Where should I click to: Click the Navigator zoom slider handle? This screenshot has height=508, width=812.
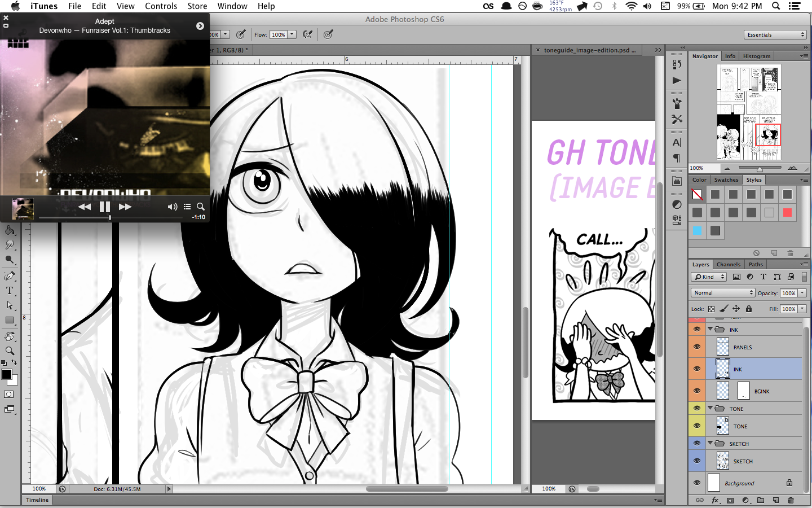tap(760, 169)
